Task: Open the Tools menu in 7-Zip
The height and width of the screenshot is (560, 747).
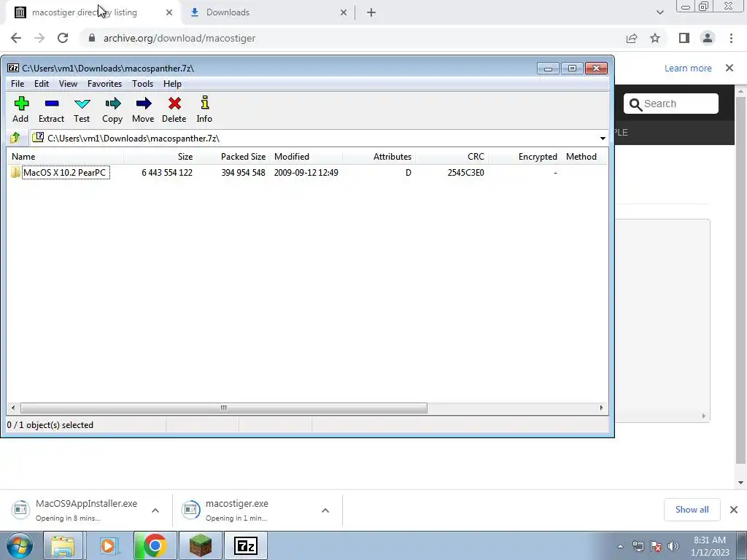Action: [142, 84]
